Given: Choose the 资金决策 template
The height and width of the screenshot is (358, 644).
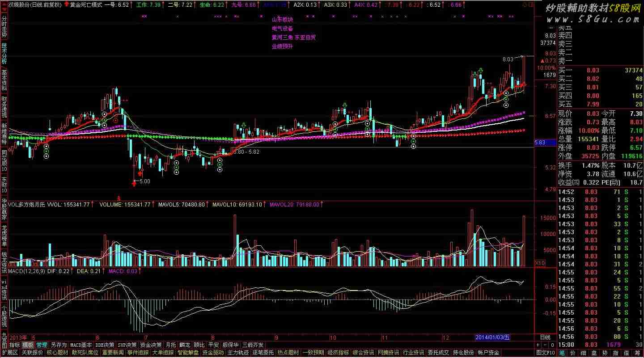Looking at the screenshot, I should point(151,345).
